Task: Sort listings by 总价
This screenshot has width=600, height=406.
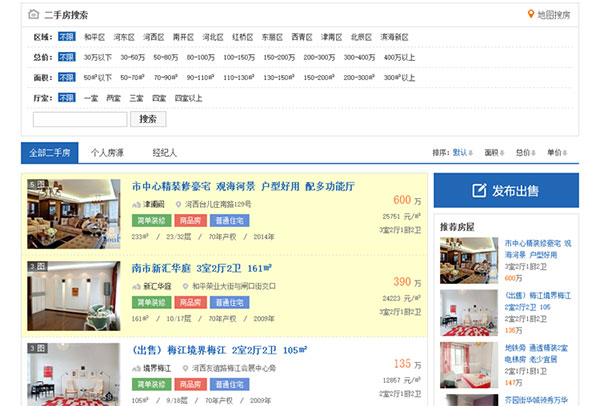Action: [x=525, y=153]
